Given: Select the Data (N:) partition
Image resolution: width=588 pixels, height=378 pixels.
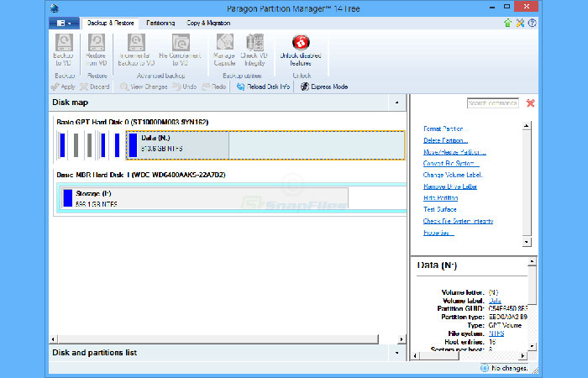Looking at the screenshot, I should point(265,145).
